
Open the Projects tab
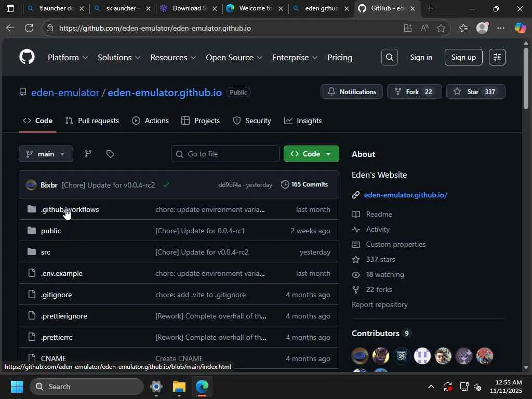coord(201,121)
